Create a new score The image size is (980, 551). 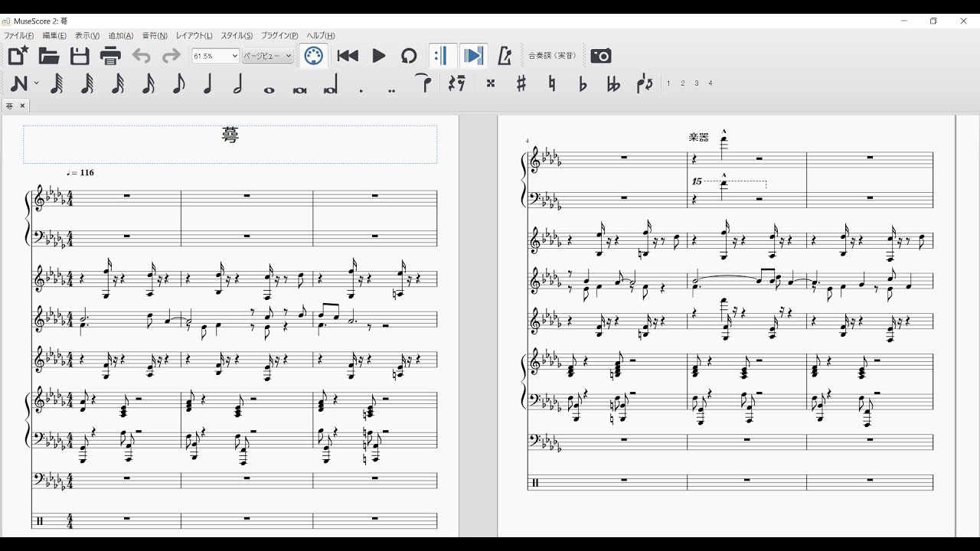18,55
